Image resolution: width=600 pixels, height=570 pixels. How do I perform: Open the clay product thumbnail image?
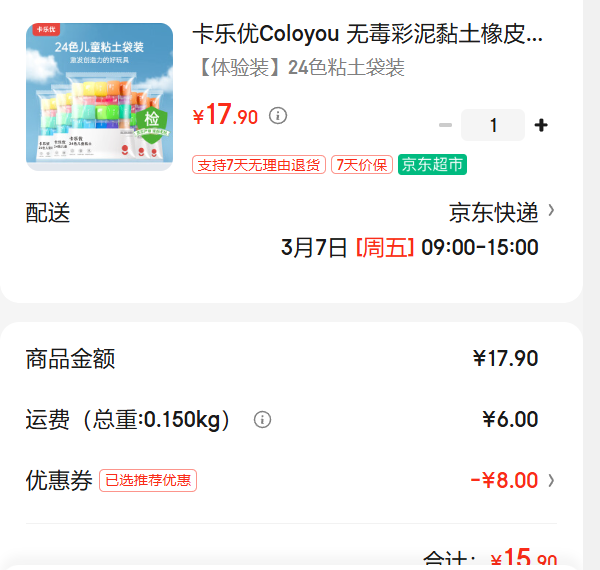[x=99, y=97]
